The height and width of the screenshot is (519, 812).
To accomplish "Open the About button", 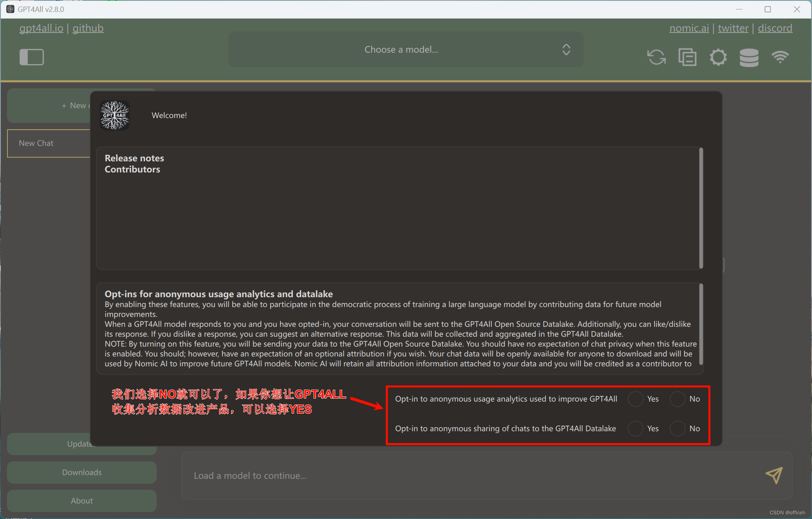I will click(x=82, y=501).
